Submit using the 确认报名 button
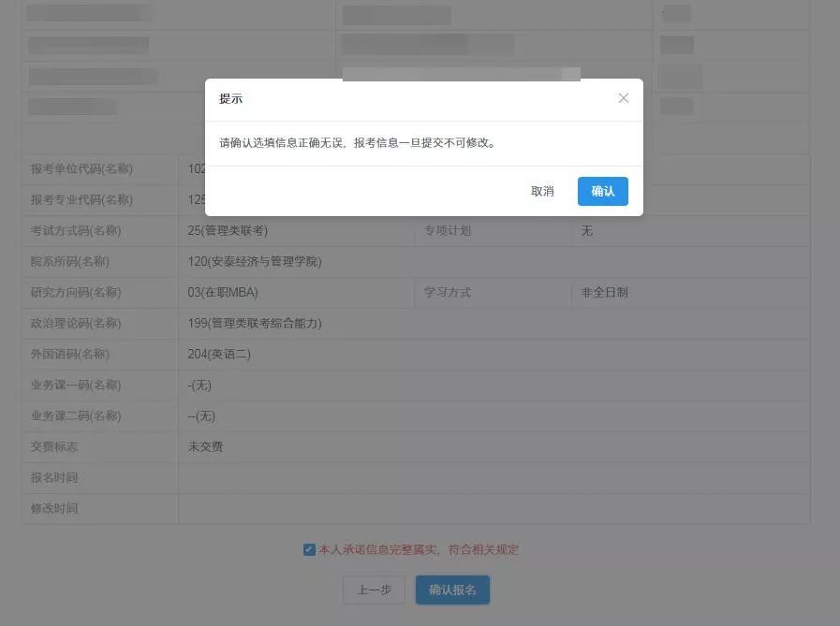 452,590
